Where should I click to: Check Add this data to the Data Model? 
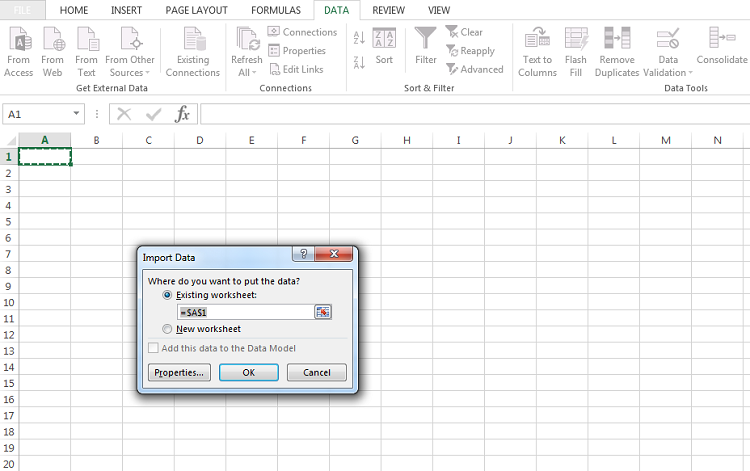tap(153, 348)
